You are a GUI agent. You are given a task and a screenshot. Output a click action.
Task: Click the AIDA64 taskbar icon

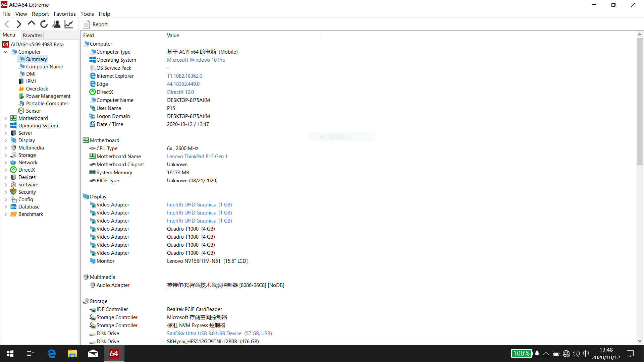point(114,354)
